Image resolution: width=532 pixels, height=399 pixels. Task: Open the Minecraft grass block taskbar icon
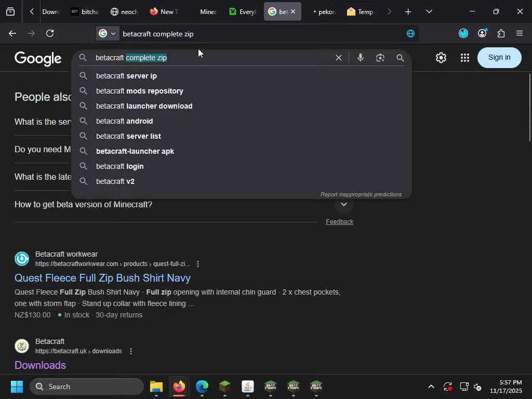[224, 387]
